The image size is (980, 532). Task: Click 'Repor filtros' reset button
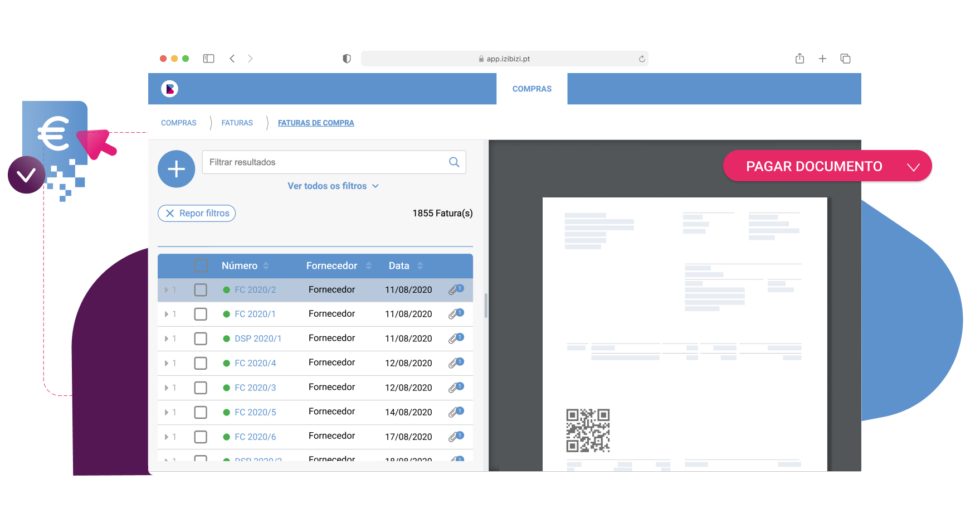pos(197,214)
